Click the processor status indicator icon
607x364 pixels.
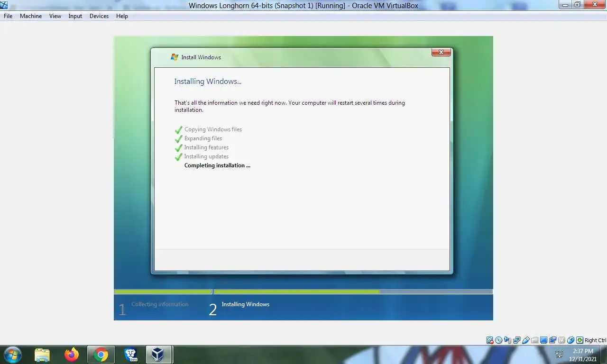coord(561,340)
